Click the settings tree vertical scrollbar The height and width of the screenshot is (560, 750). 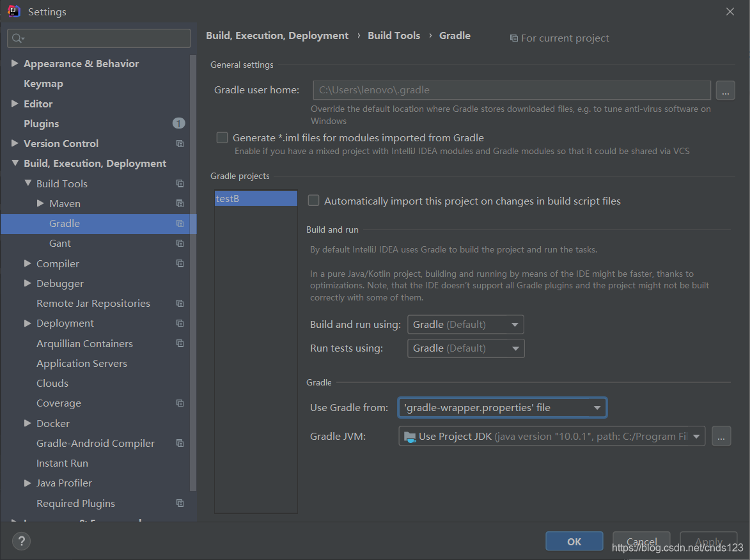192,272
